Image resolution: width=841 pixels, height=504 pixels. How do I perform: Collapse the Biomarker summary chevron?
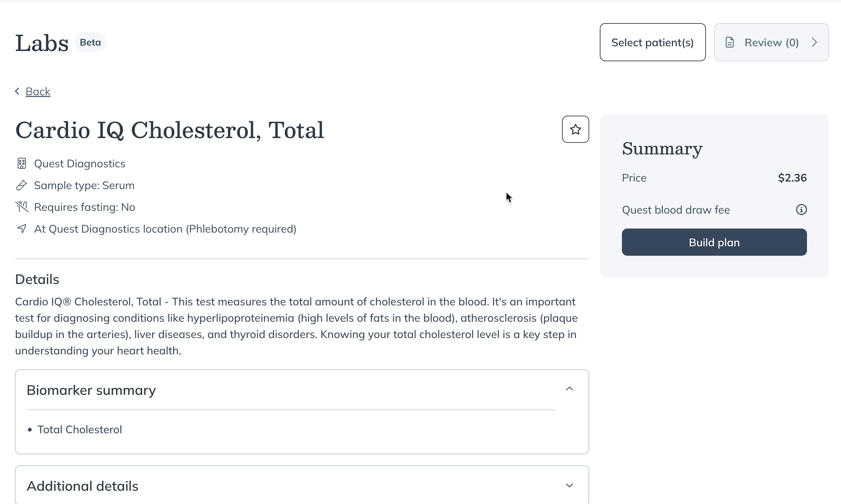pos(569,389)
